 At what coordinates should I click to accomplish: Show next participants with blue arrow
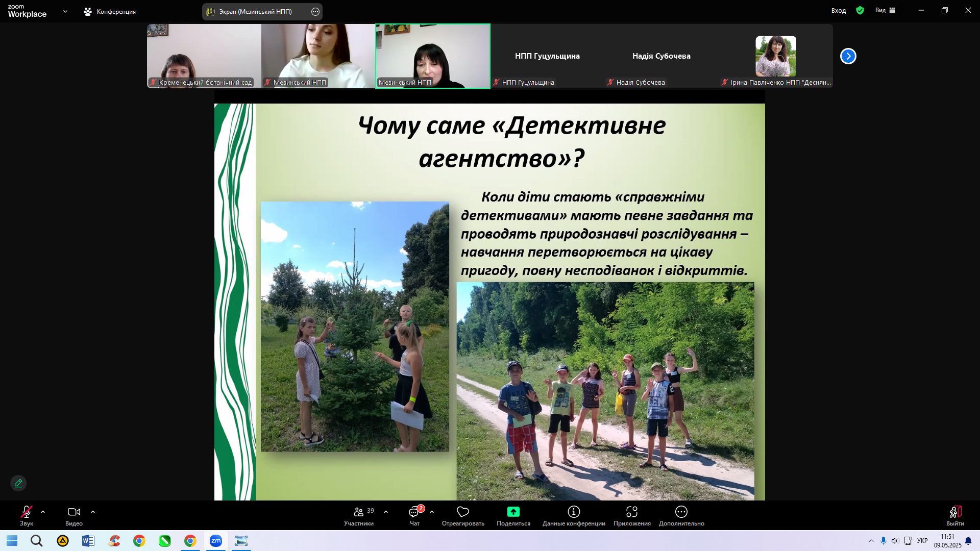848,56
